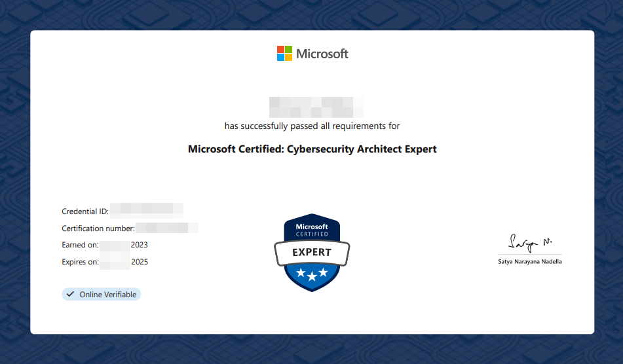This screenshot has width=623, height=364.
Task: Click the Satya Narayana Nadella printed name
Action: (529, 262)
